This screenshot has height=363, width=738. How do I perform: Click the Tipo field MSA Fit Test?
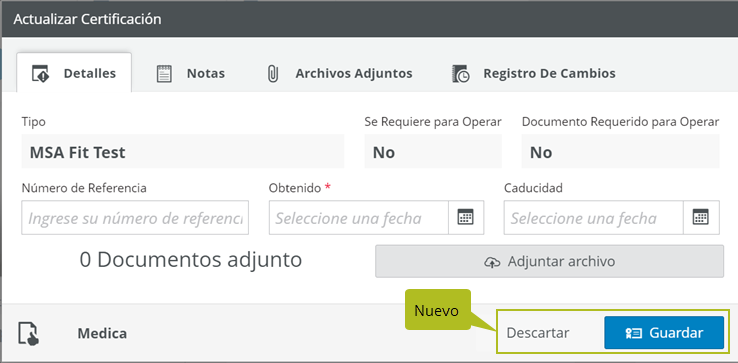pyautogui.click(x=183, y=151)
